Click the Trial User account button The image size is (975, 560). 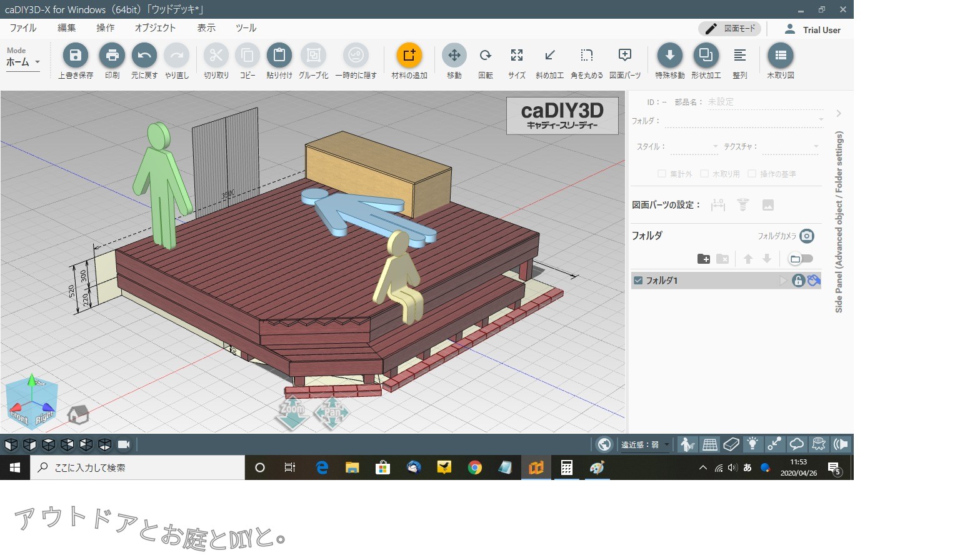pyautogui.click(x=812, y=29)
